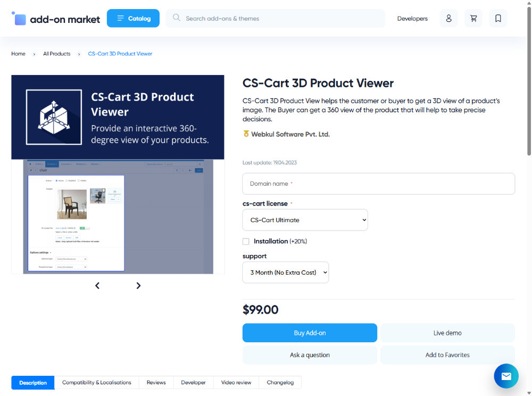Open the shopping cart icon
The height and width of the screenshot is (396, 532).
click(x=473, y=19)
